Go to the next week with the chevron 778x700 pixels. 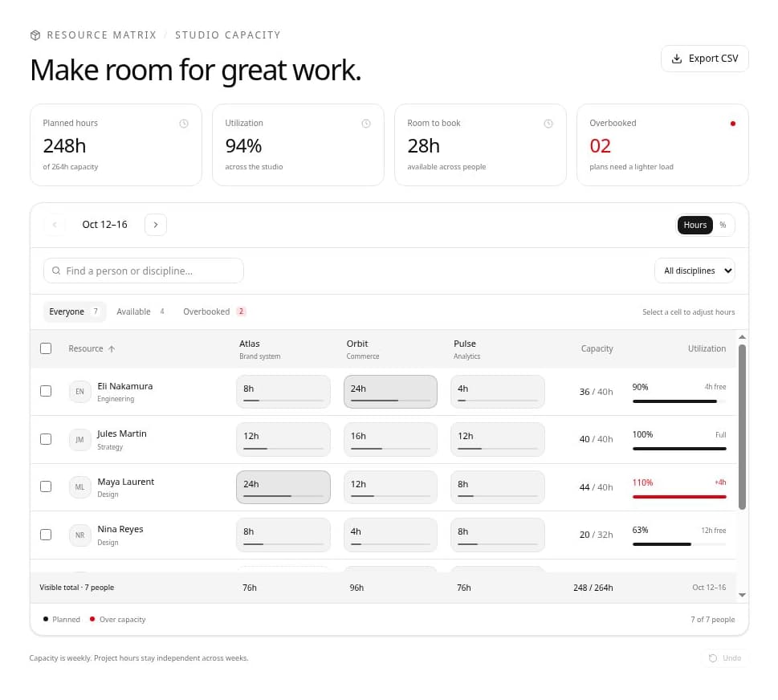[155, 225]
